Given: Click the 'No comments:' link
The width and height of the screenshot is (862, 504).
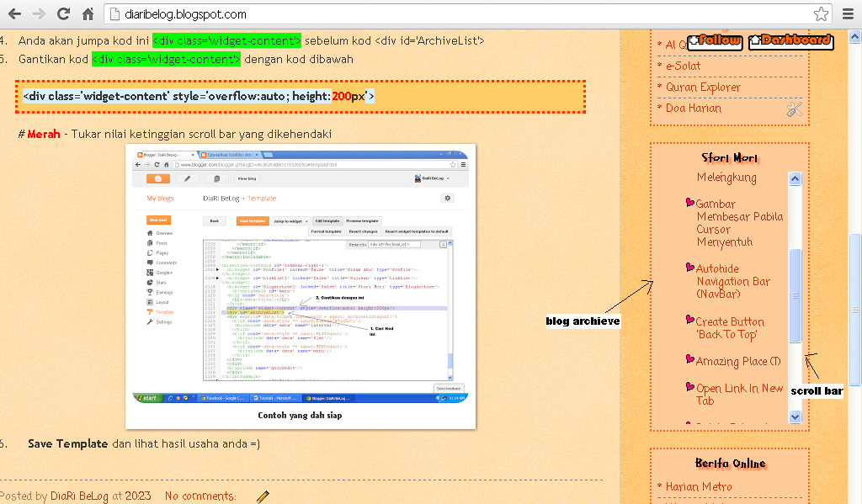Looking at the screenshot, I should click(x=200, y=496).
